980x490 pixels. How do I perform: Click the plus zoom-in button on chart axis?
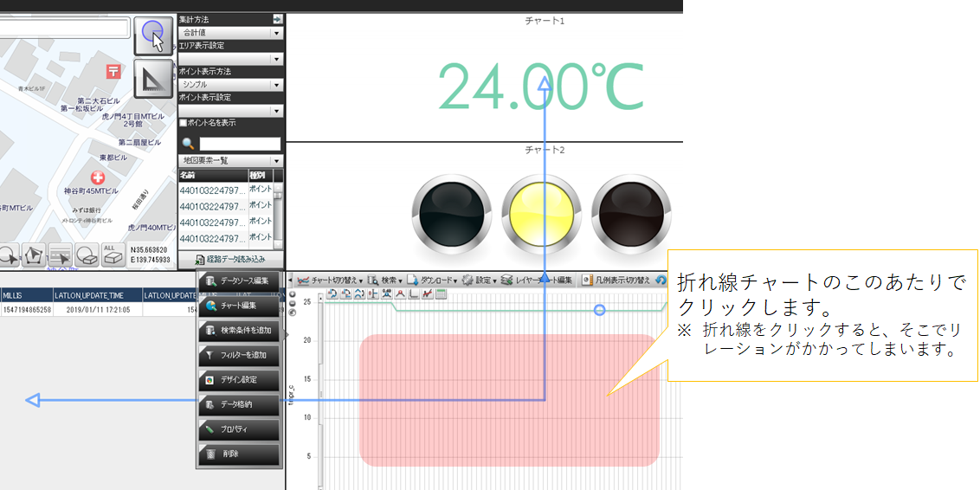coord(293,294)
